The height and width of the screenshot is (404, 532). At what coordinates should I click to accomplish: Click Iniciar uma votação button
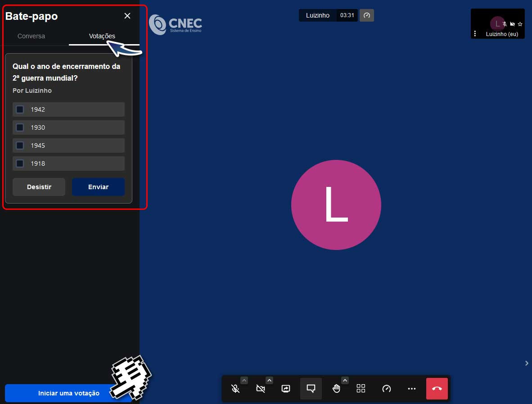[68, 393]
